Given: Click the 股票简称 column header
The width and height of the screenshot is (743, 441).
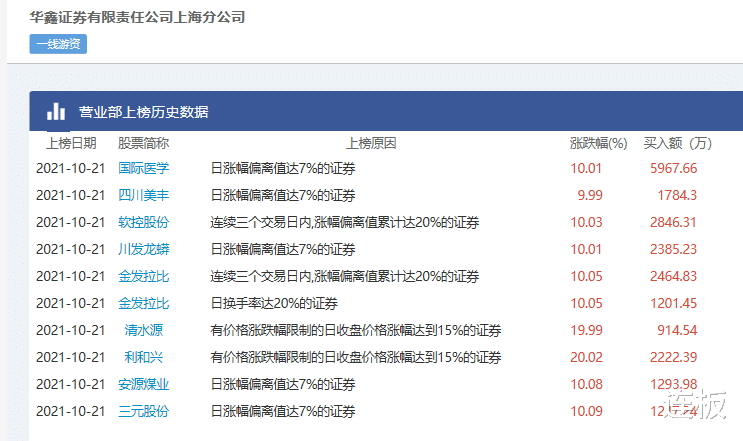Looking at the screenshot, I should 144,143.
